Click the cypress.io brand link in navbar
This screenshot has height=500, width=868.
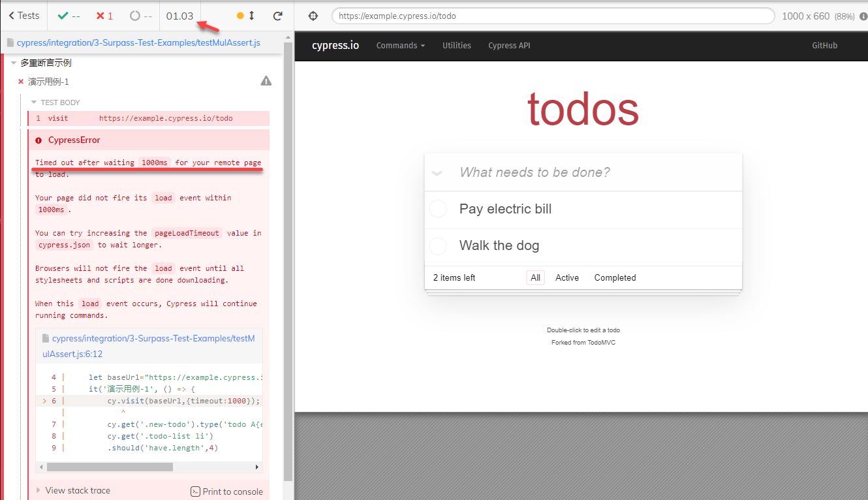(x=335, y=46)
